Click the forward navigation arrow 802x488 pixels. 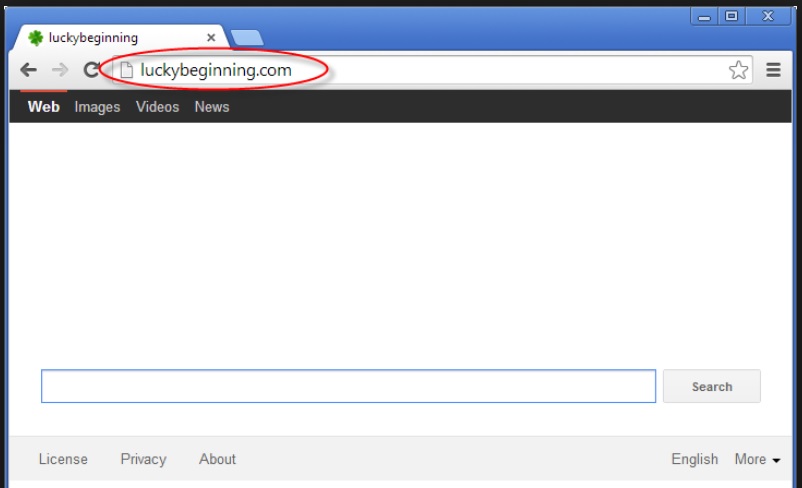click(x=60, y=70)
